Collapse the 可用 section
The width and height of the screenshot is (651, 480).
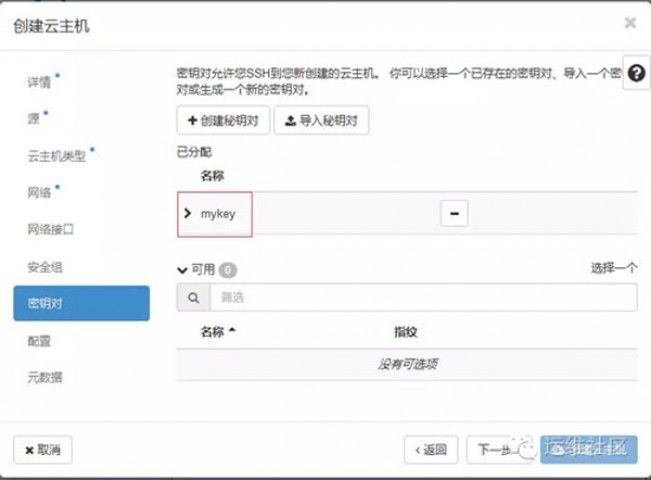coord(182,270)
